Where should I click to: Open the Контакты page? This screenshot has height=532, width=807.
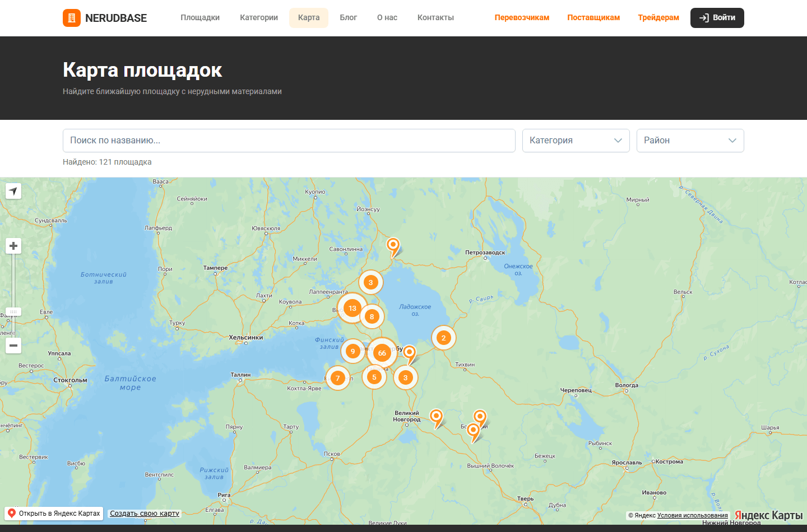(x=435, y=18)
